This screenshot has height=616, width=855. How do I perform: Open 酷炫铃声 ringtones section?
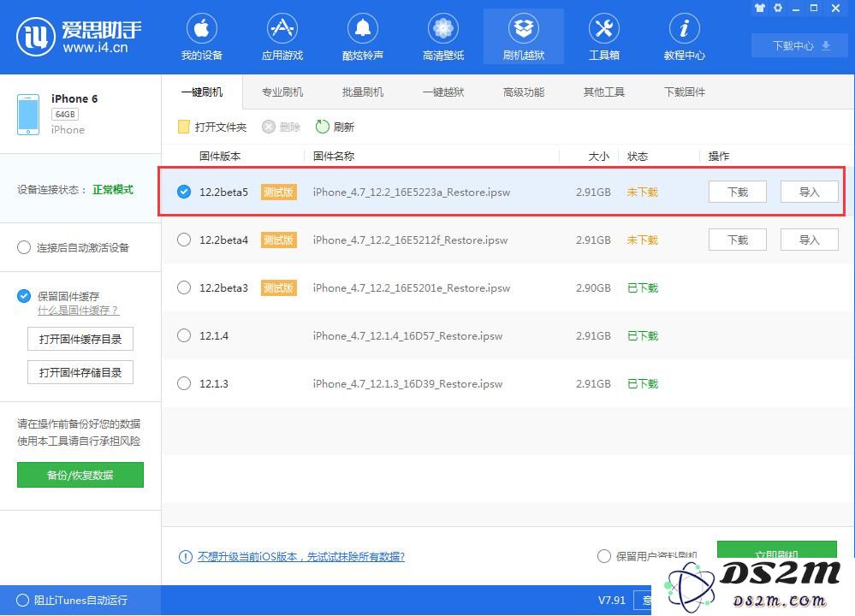coord(363,37)
